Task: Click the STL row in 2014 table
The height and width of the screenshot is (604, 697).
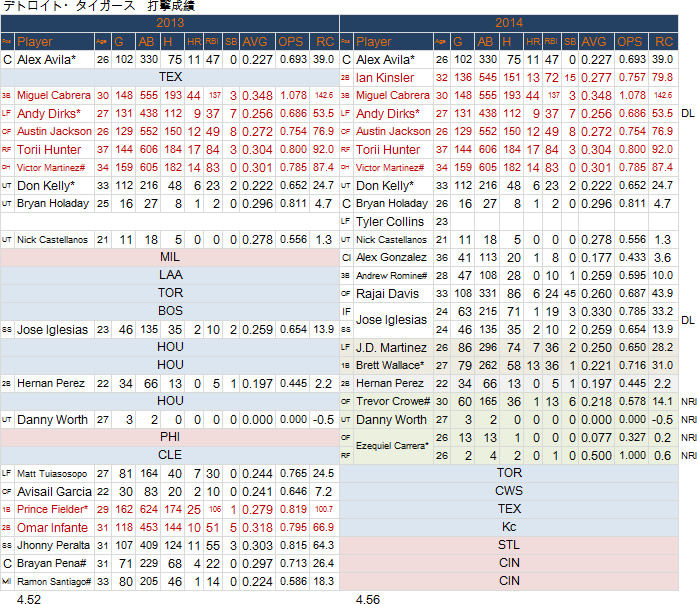Action: 509,545
